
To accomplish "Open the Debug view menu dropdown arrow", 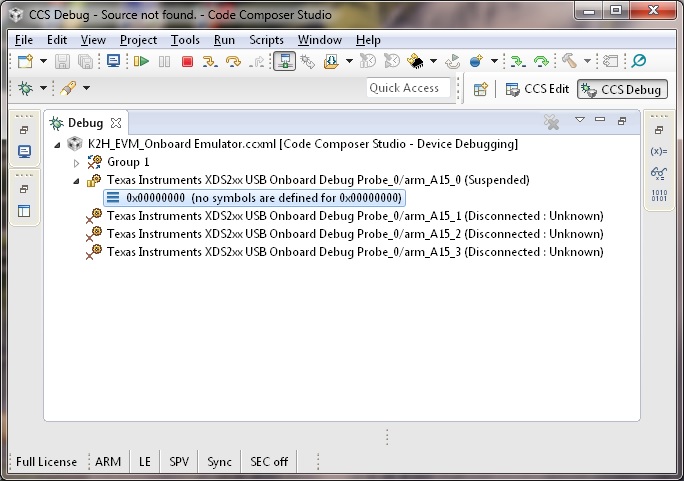I will tap(579, 121).
